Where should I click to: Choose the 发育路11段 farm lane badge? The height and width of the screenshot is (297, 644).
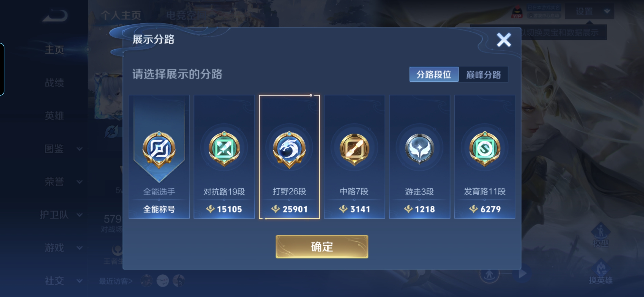[x=485, y=157]
